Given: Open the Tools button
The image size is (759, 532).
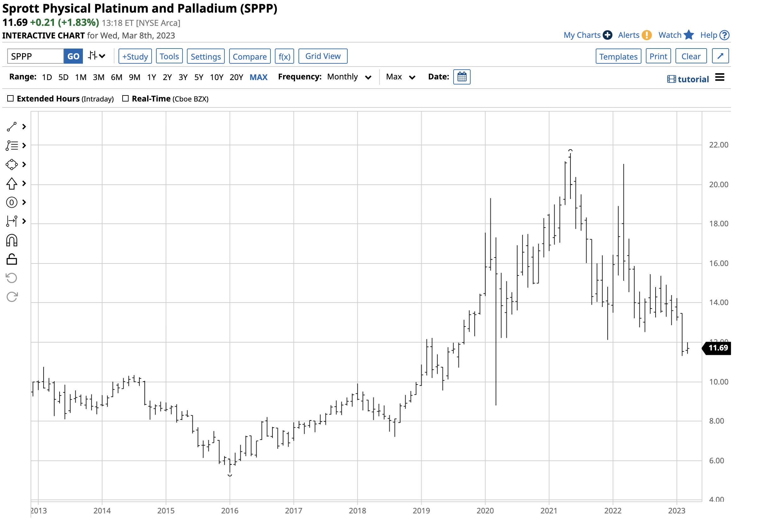Looking at the screenshot, I should coord(169,56).
